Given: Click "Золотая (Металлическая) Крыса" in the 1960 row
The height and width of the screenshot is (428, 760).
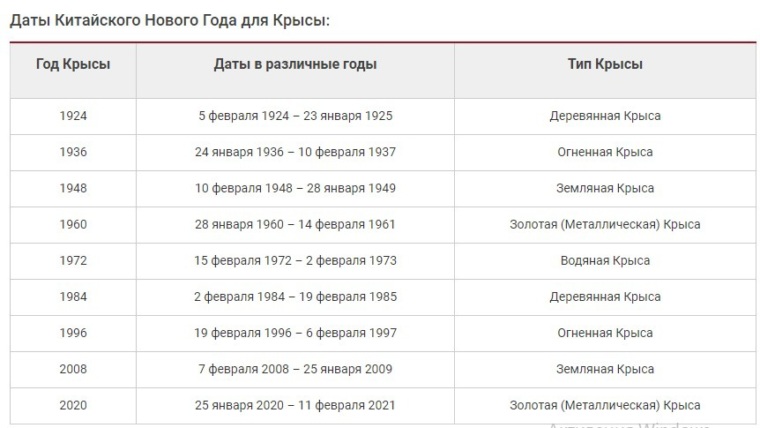Looking at the screenshot, I should (x=605, y=224).
